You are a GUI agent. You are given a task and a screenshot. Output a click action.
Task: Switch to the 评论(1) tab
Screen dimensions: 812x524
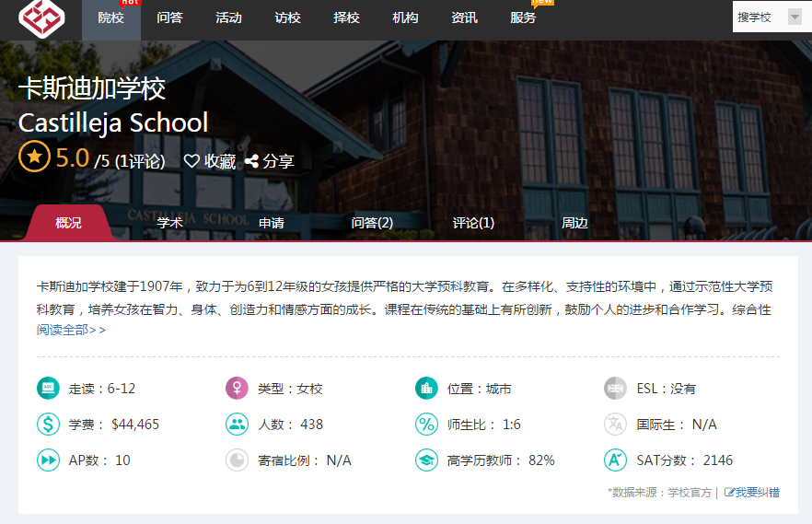(473, 223)
